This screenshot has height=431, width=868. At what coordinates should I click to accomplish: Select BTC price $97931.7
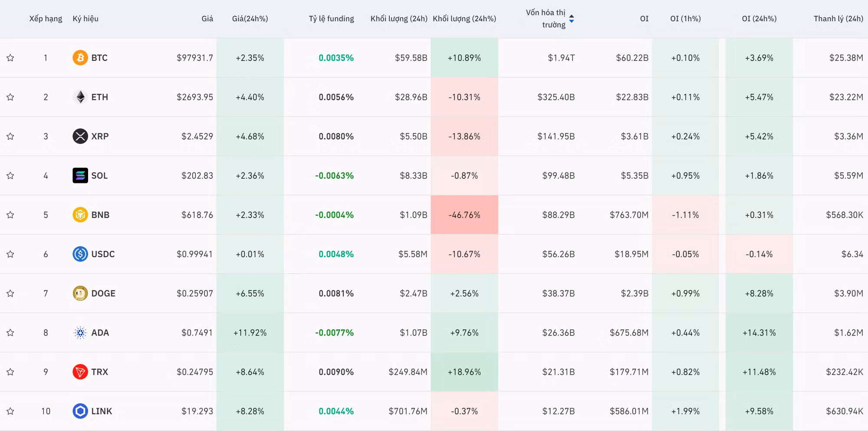[x=195, y=58]
